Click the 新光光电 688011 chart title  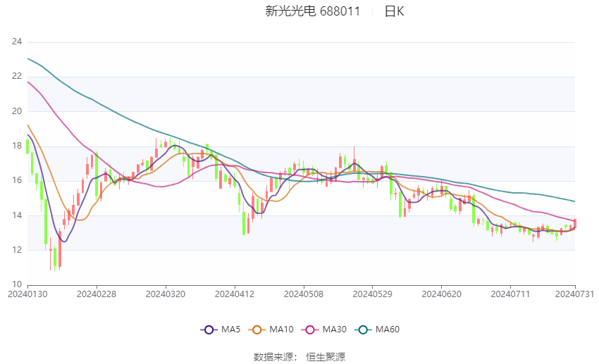pyautogui.click(x=312, y=11)
